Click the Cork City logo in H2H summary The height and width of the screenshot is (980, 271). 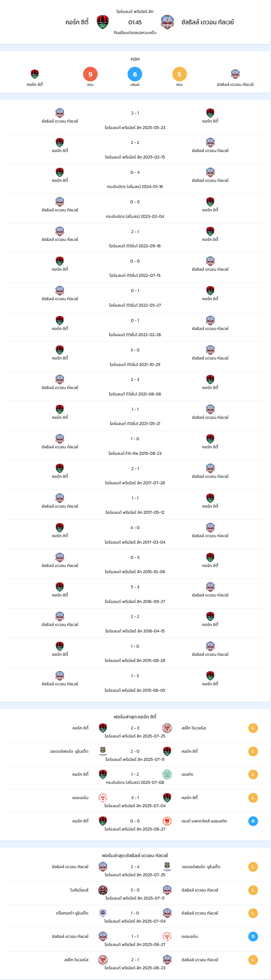(x=35, y=74)
